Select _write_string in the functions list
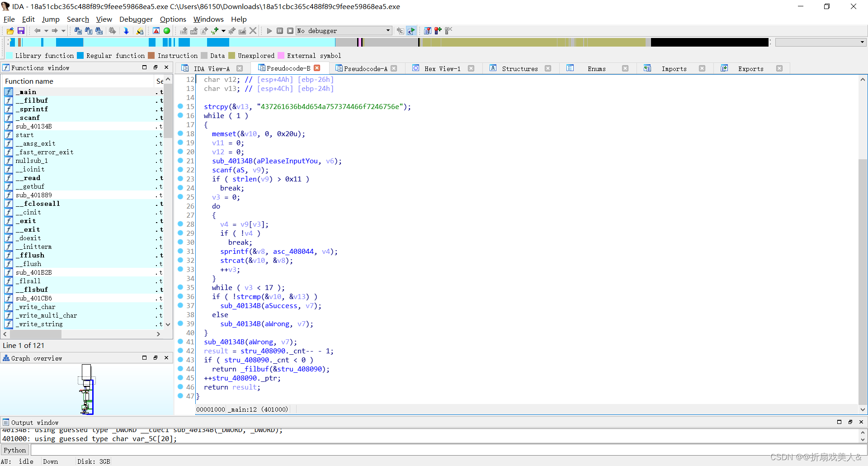The width and height of the screenshot is (868, 466). coord(82,324)
